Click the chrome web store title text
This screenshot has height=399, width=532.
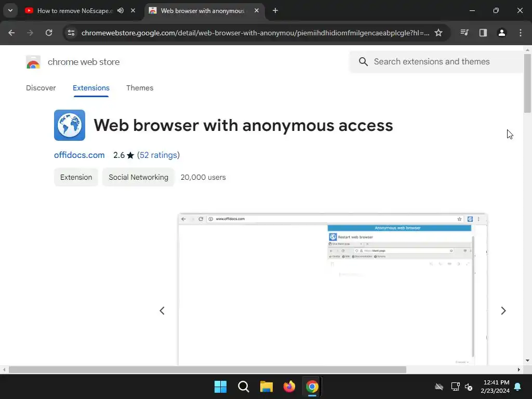pos(84,62)
